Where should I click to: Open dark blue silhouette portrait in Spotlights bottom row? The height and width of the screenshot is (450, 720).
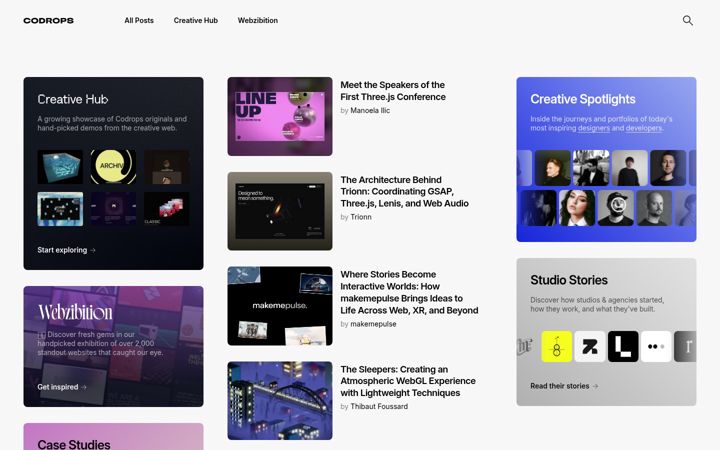pos(539,208)
